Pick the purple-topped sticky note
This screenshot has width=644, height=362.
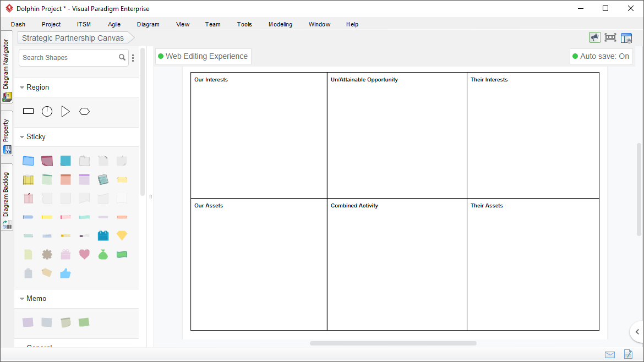click(x=84, y=179)
